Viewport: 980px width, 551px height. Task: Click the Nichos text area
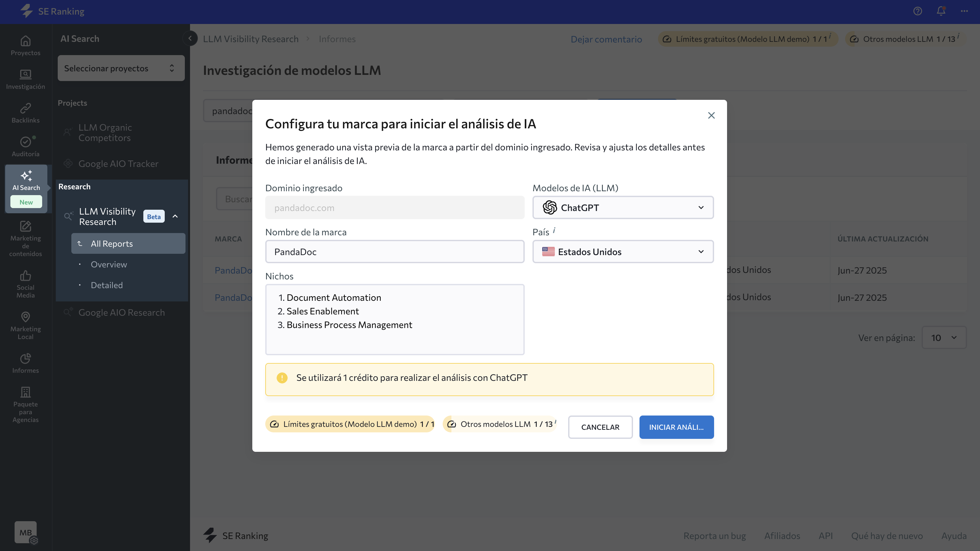395,320
